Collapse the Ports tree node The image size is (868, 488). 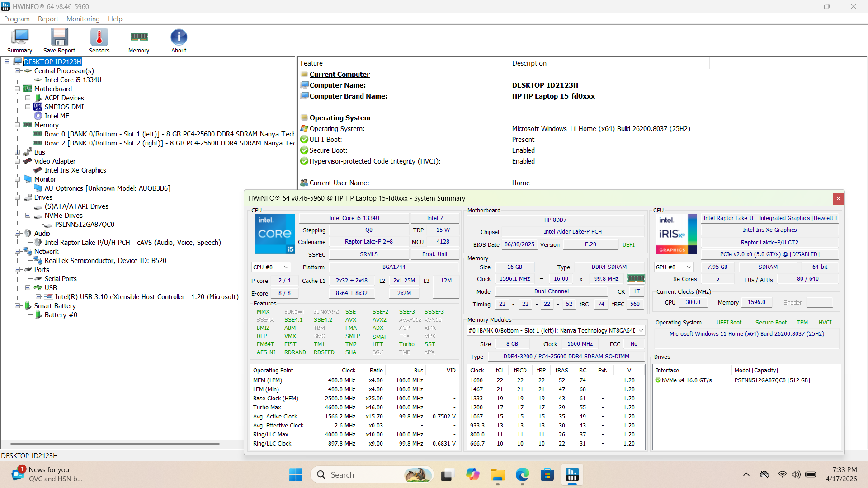(17, 270)
